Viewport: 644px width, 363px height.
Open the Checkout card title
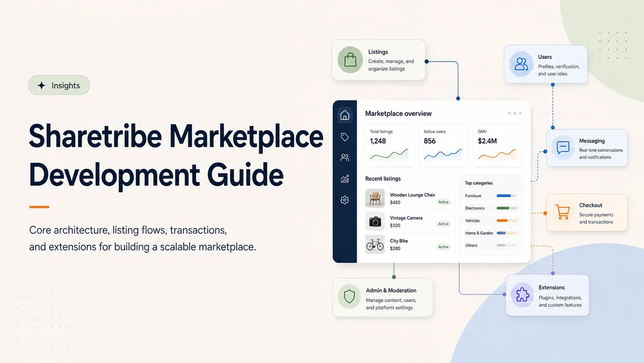click(591, 205)
